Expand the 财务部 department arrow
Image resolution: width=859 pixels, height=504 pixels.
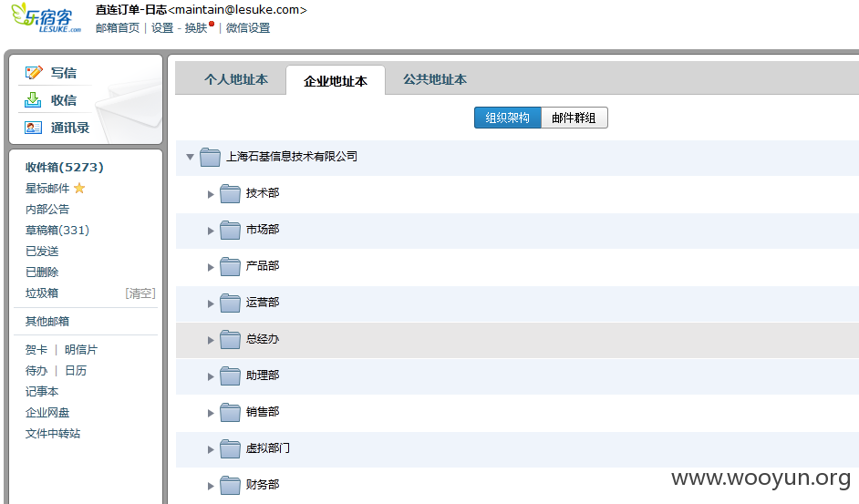(211, 486)
